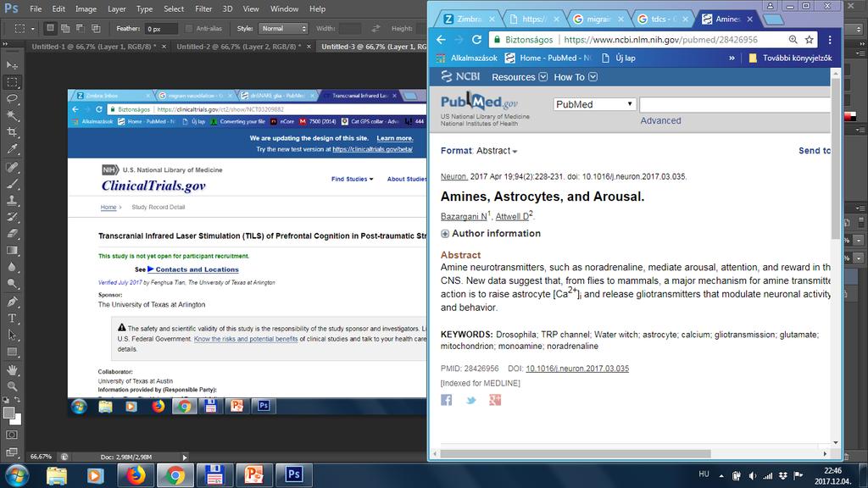The image size is (868, 488).
Task: Toggle Quick Mask mode
Action: (x=12, y=435)
